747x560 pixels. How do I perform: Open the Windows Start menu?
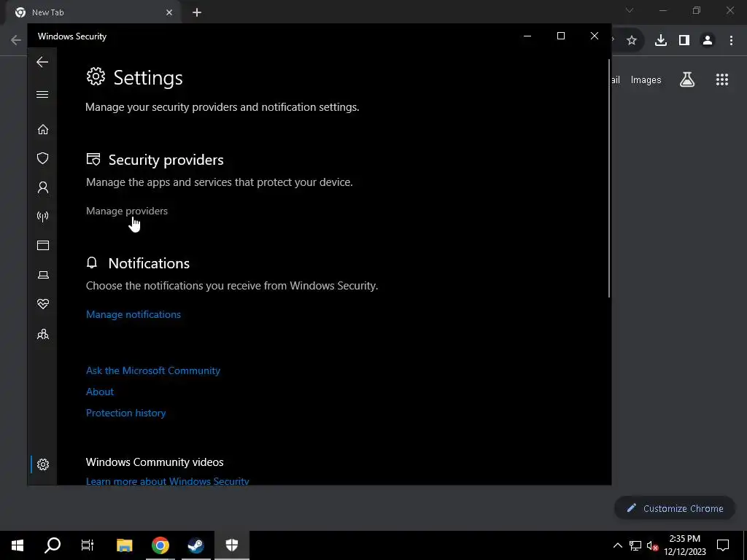(18, 545)
